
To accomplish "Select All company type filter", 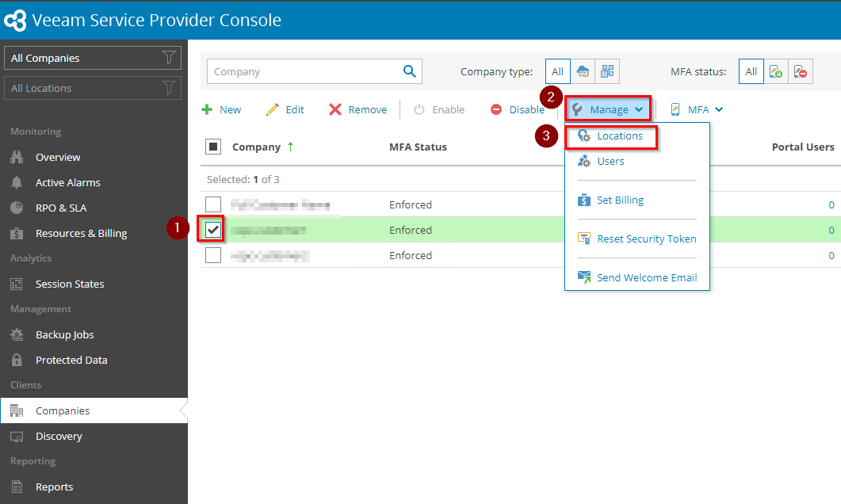I will click(x=558, y=71).
